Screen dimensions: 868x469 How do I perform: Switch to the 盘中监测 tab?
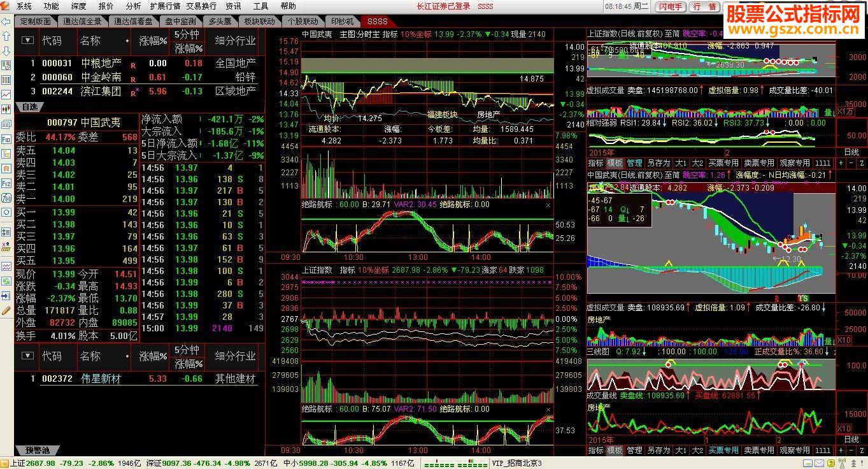click(x=180, y=21)
